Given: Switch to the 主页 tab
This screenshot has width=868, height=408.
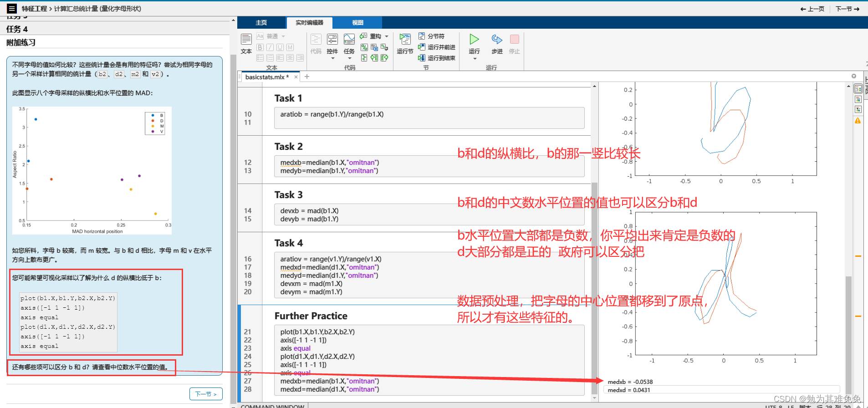Looking at the screenshot, I should tap(261, 22).
